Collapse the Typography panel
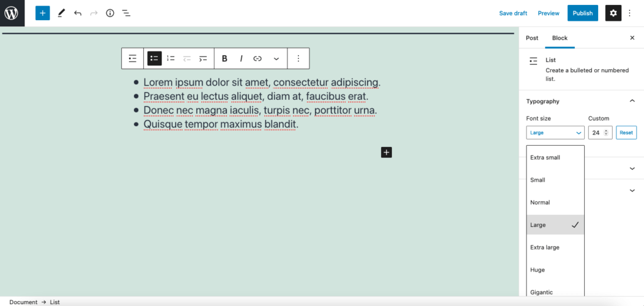 633,101
